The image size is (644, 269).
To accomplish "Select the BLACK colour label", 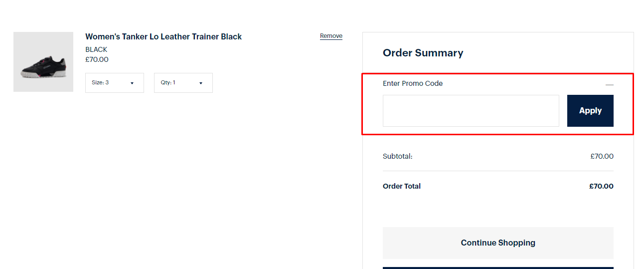I will tap(96, 49).
